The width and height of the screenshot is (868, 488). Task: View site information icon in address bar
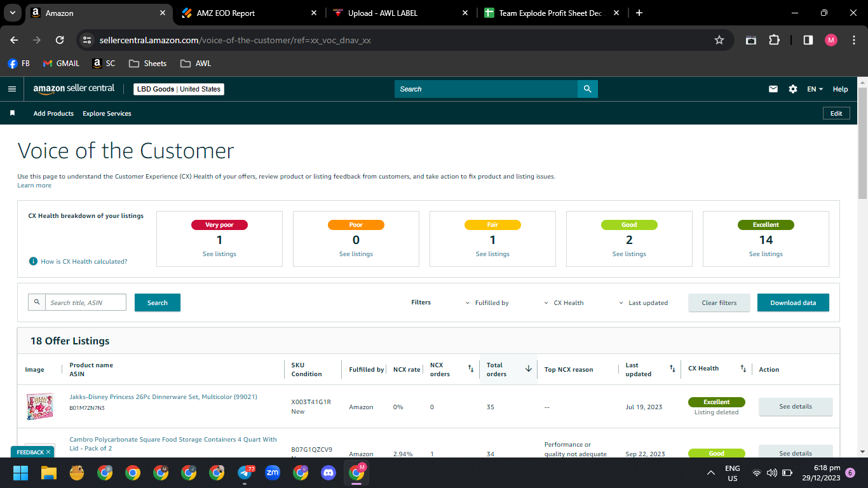coord(88,40)
